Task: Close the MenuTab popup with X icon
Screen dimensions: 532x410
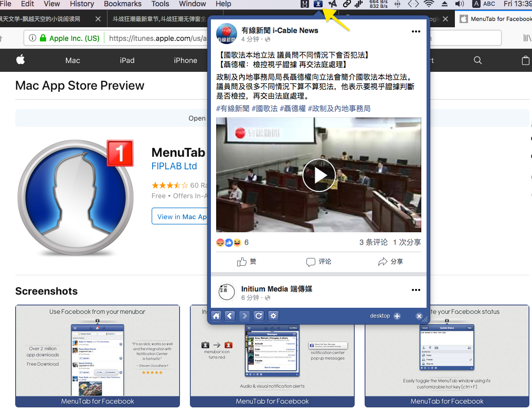Action: coord(419,316)
